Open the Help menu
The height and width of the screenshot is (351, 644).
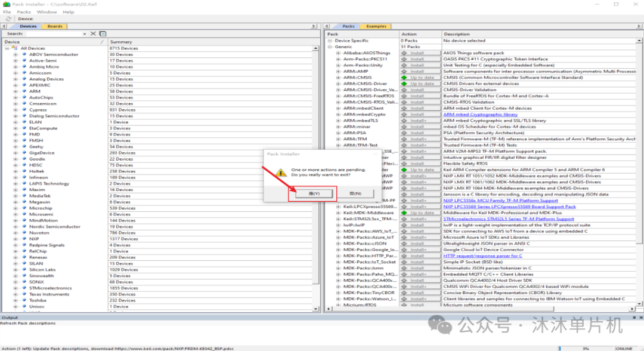68,12
